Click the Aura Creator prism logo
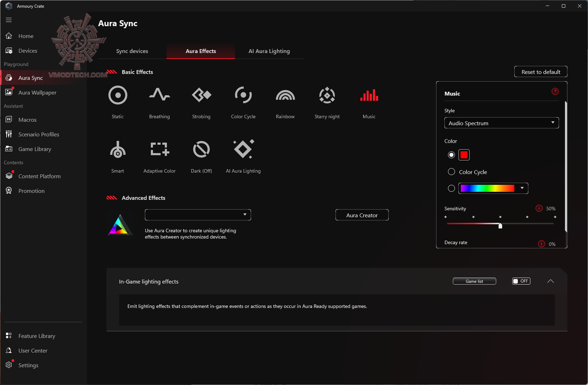This screenshot has height=385, width=588. coord(120,225)
